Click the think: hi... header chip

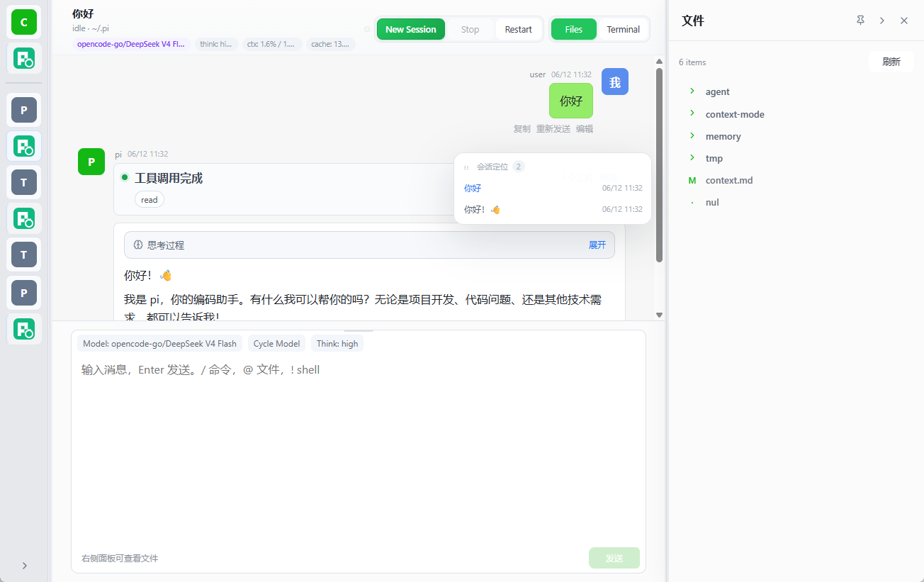pos(216,44)
